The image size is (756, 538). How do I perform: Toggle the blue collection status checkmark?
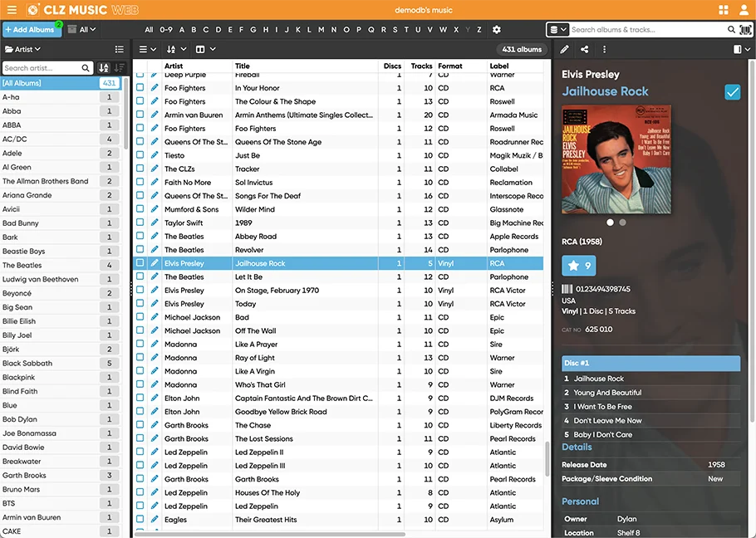pyautogui.click(x=733, y=92)
